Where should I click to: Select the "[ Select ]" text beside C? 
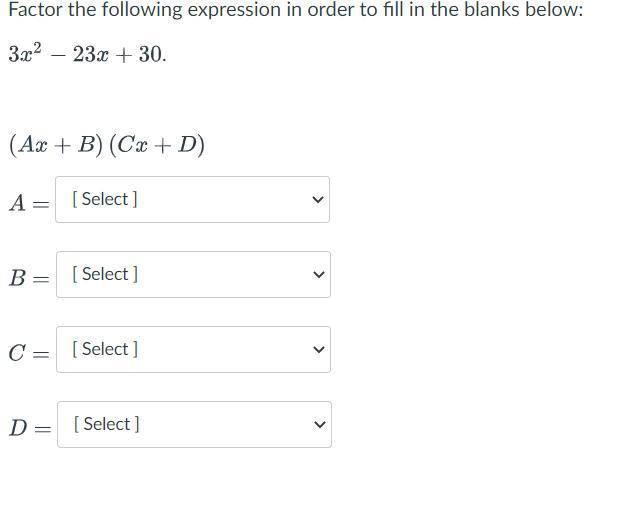point(105,350)
